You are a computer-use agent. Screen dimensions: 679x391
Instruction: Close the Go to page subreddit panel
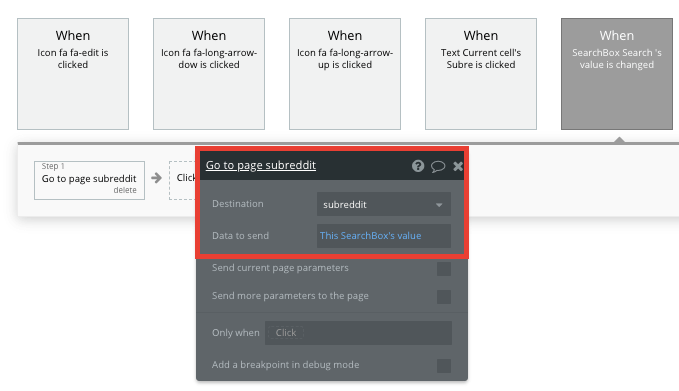[458, 166]
